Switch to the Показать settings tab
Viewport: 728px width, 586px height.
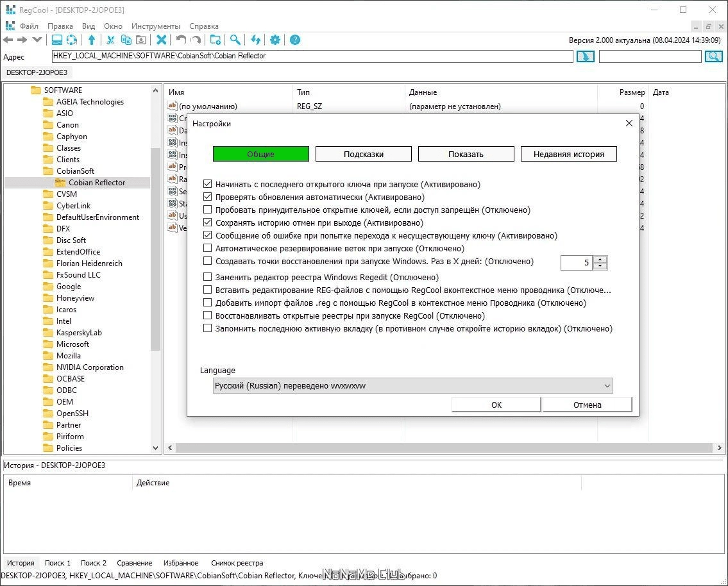coord(466,154)
